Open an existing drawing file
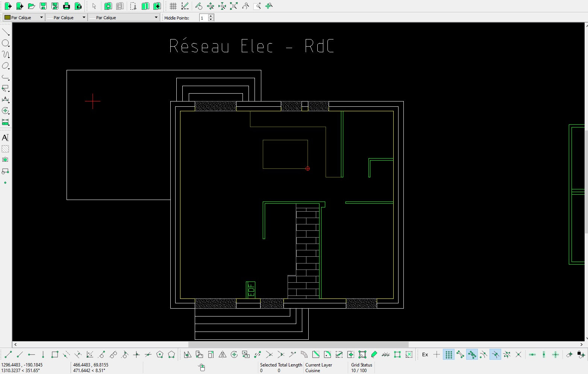The width and height of the screenshot is (588, 374). pyautogui.click(x=31, y=6)
